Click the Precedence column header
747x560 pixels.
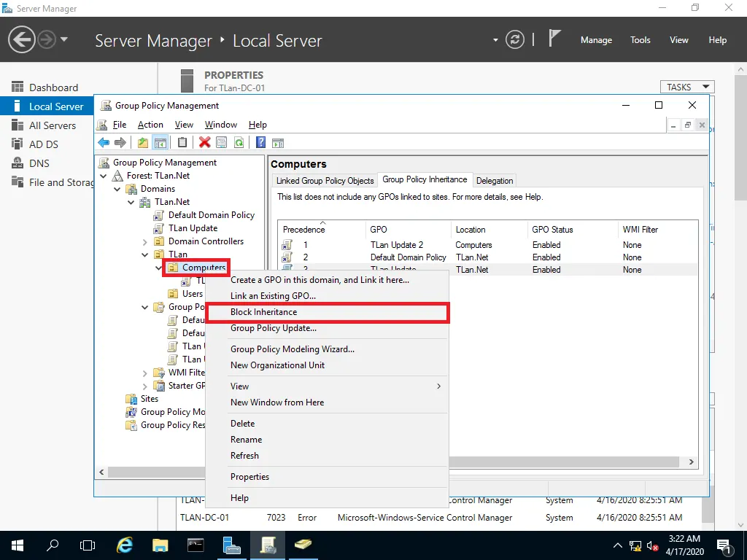304,229
